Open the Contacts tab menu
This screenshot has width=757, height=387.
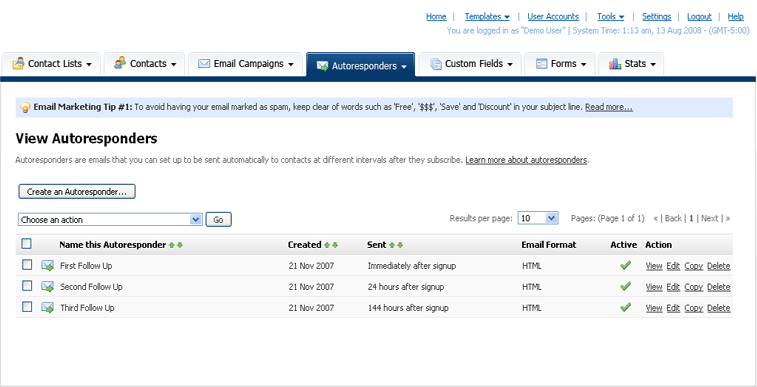tap(173, 65)
